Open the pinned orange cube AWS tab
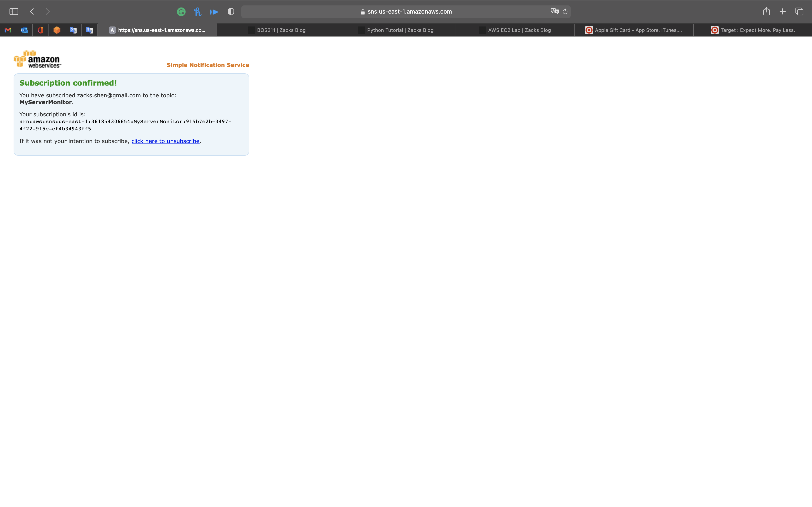The width and height of the screenshot is (812, 507). pos(57,30)
